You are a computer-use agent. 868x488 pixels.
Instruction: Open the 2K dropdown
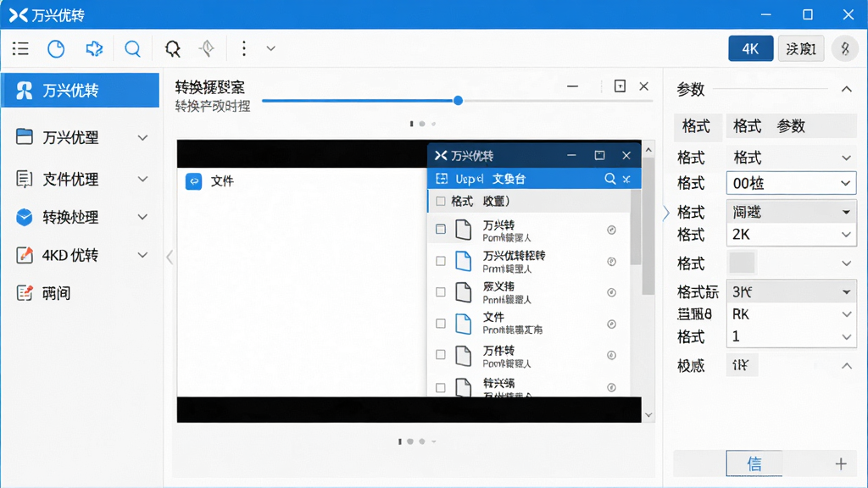(792, 235)
